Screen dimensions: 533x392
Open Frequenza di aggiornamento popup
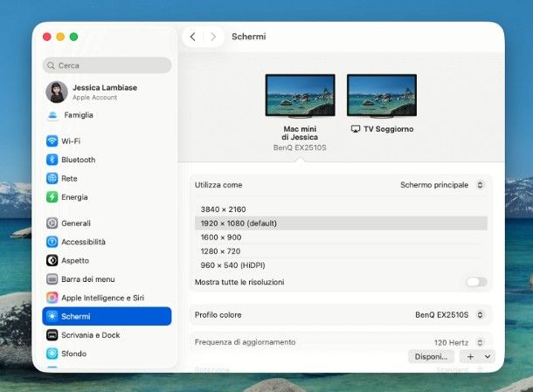click(x=480, y=342)
